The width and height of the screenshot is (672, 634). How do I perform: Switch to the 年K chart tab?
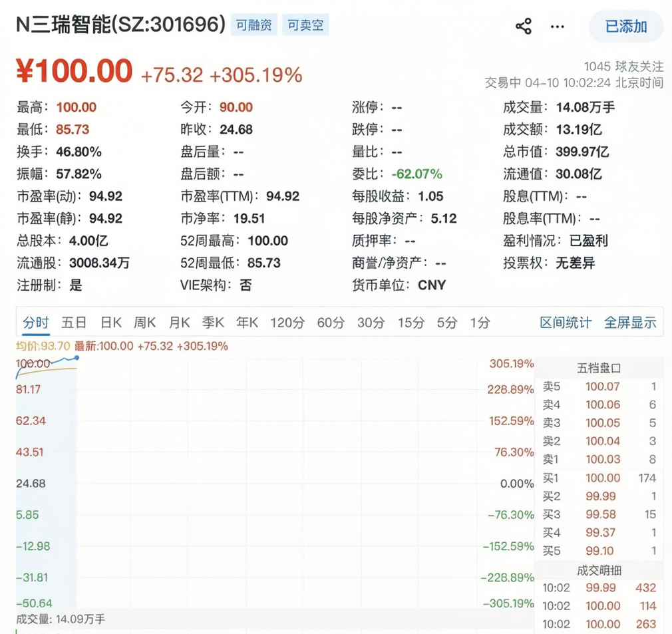247,322
